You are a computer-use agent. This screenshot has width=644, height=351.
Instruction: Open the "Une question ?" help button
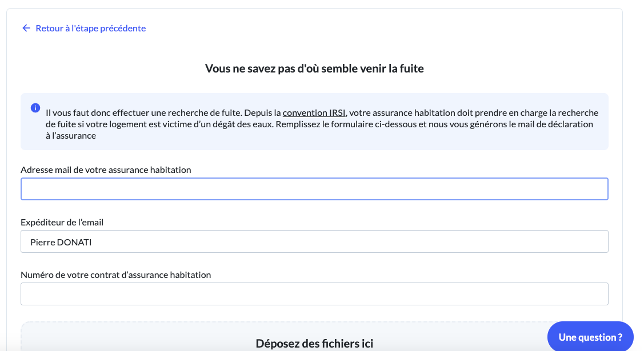coord(590,337)
